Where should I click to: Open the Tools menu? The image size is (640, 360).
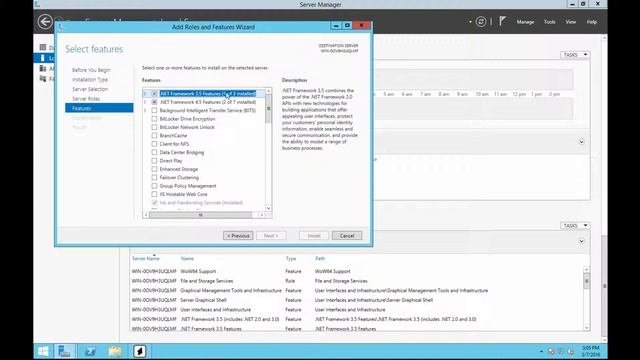pyautogui.click(x=549, y=22)
